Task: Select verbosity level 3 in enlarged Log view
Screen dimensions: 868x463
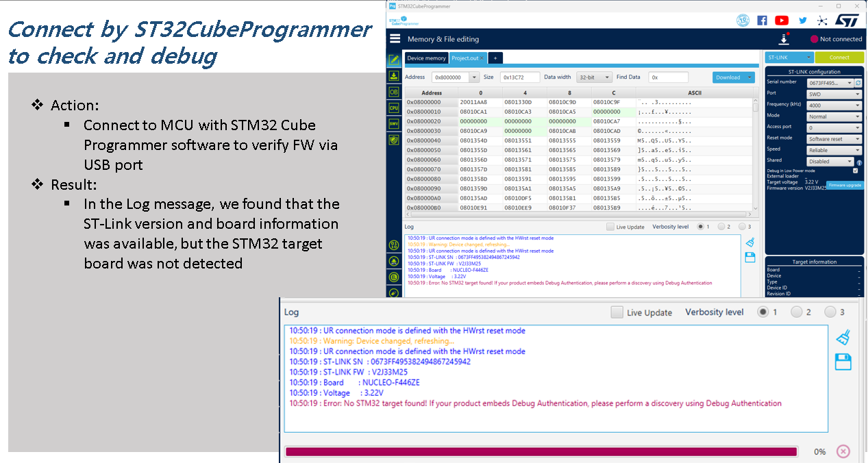Action: (830, 312)
